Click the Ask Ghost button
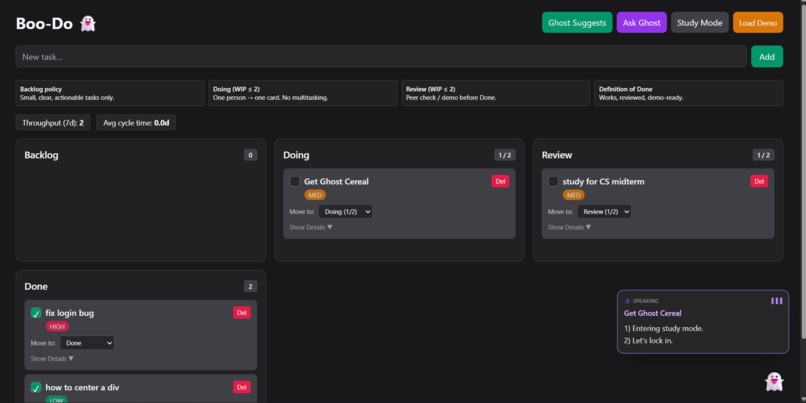Image resolution: width=806 pixels, height=403 pixels. (642, 23)
